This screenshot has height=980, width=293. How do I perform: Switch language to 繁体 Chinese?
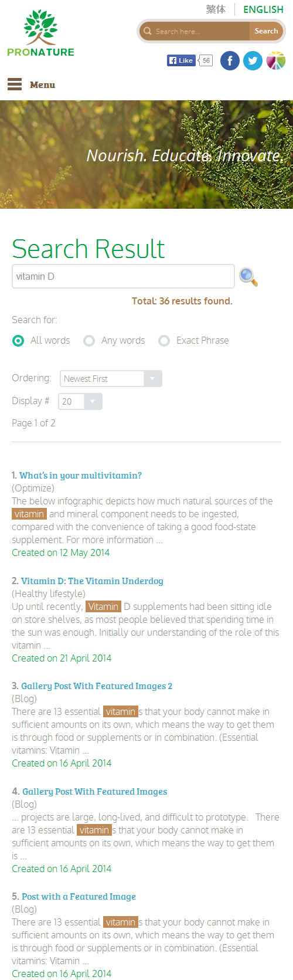pyautogui.click(x=216, y=9)
